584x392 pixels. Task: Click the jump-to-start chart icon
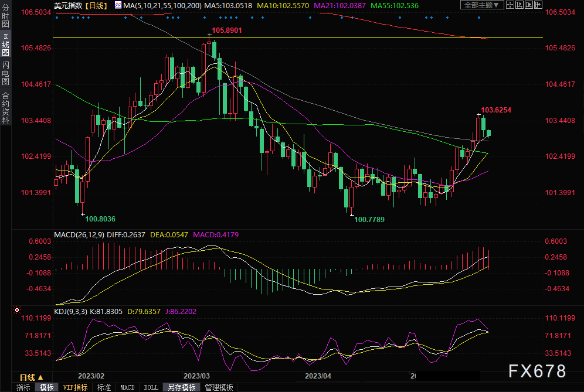coord(520,5)
